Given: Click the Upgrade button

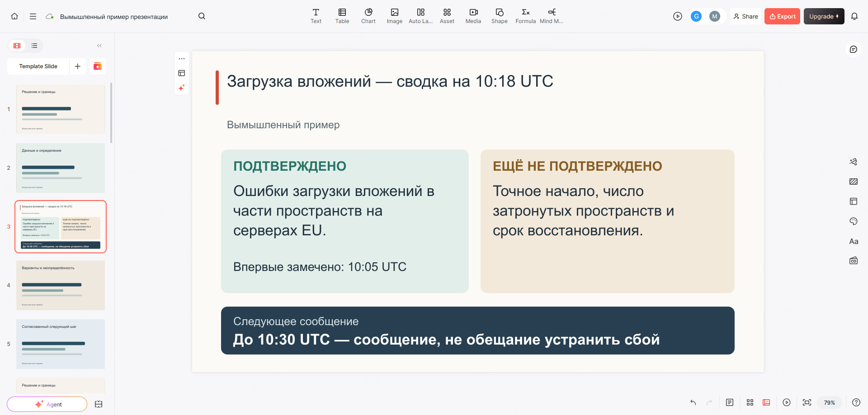Looking at the screenshot, I should 824,16.
